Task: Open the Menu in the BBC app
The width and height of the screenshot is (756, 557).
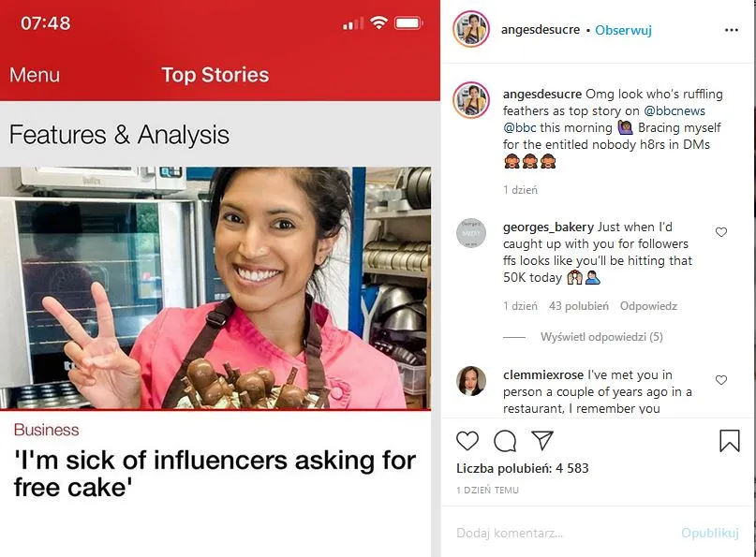Action: click(35, 75)
